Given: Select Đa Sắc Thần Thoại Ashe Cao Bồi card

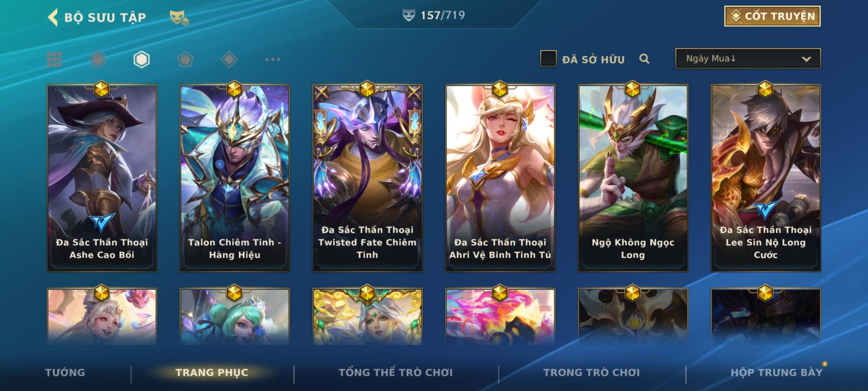Looking at the screenshot, I should click(102, 178).
